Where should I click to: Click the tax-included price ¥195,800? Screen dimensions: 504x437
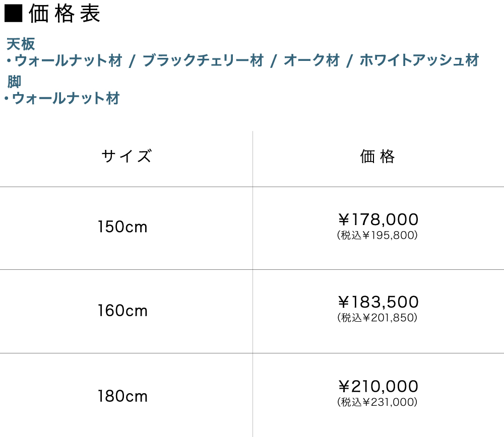(x=377, y=235)
